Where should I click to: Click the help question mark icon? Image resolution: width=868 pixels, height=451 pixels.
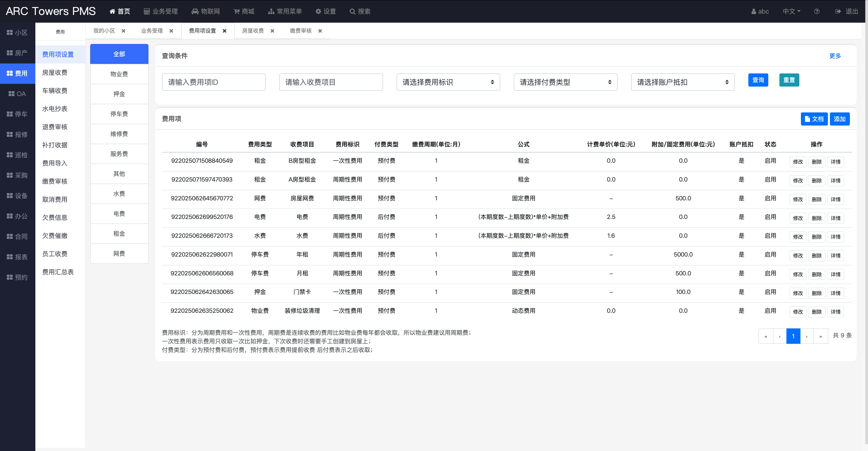[817, 12]
